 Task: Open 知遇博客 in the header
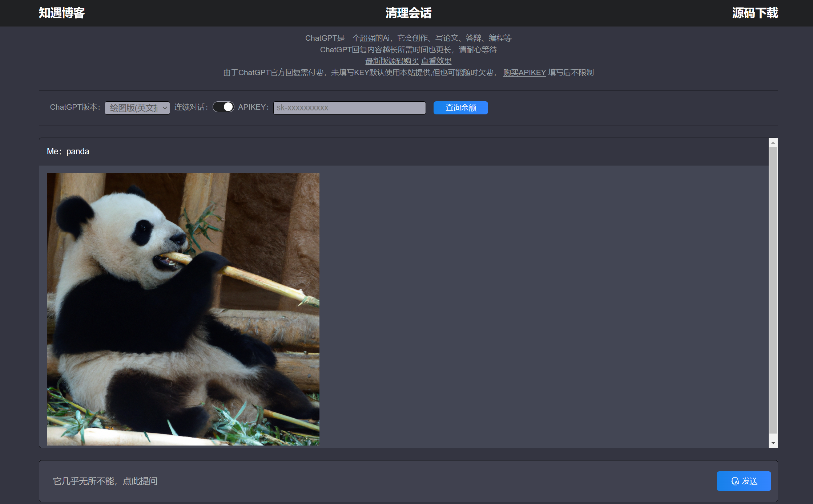coord(61,13)
